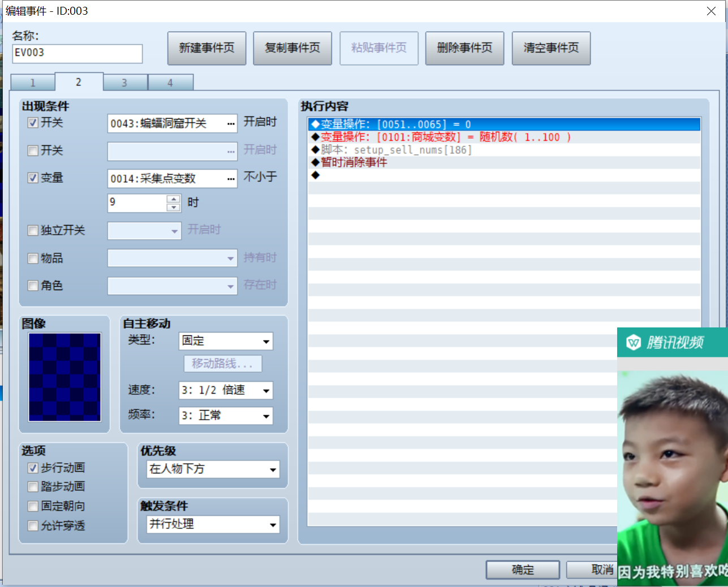Enable the 物品 condition checkbox
The image size is (728, 587).
33,258
